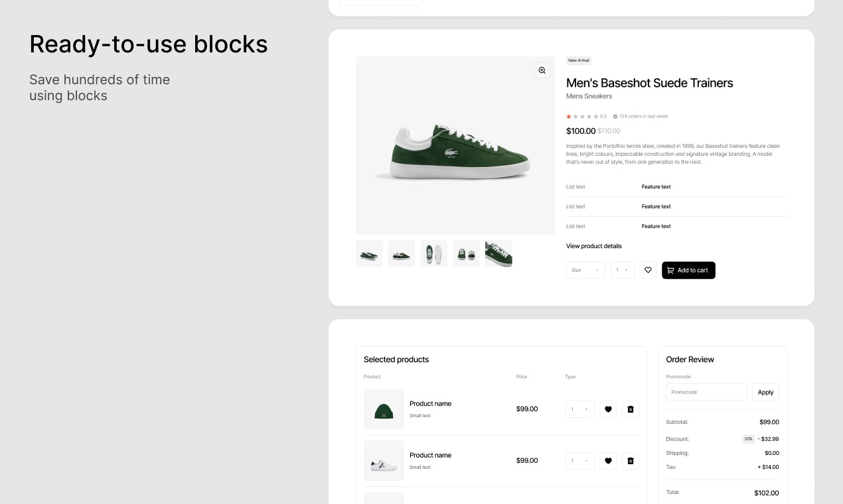The width and height of the screenshot is (843, 504).
Task: Click the crossed-out $110.00 price
Action: click(609, 131)
